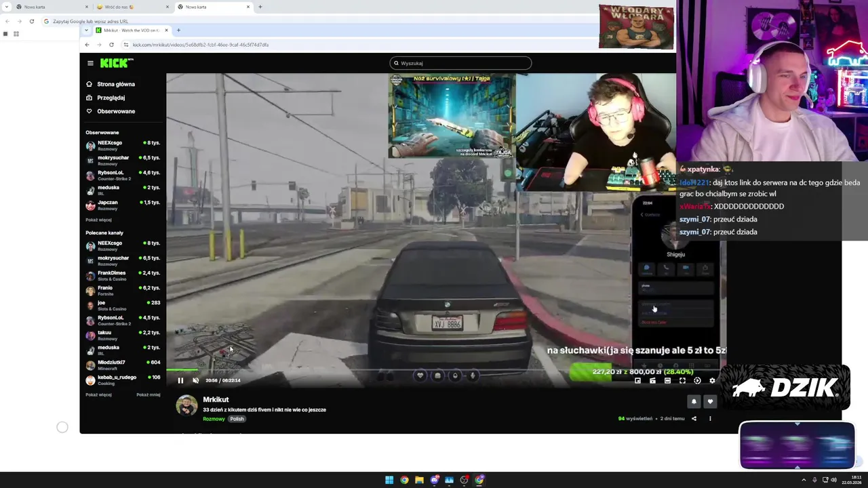Open Franio Fortnite channel
The image size is (868, 488).
tap(123, 291)
